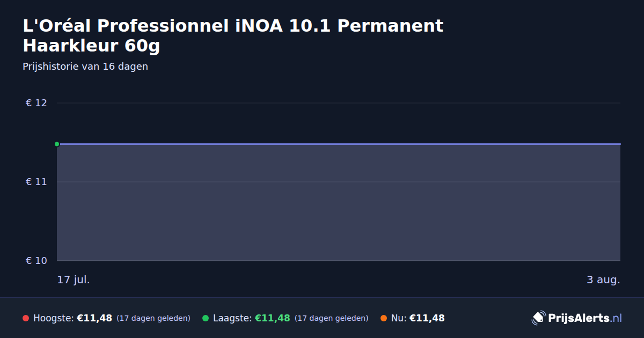Click the 17 dagen geleden note beside Hoogste
This screenshot has height=338, width=644.
(153, 318)
